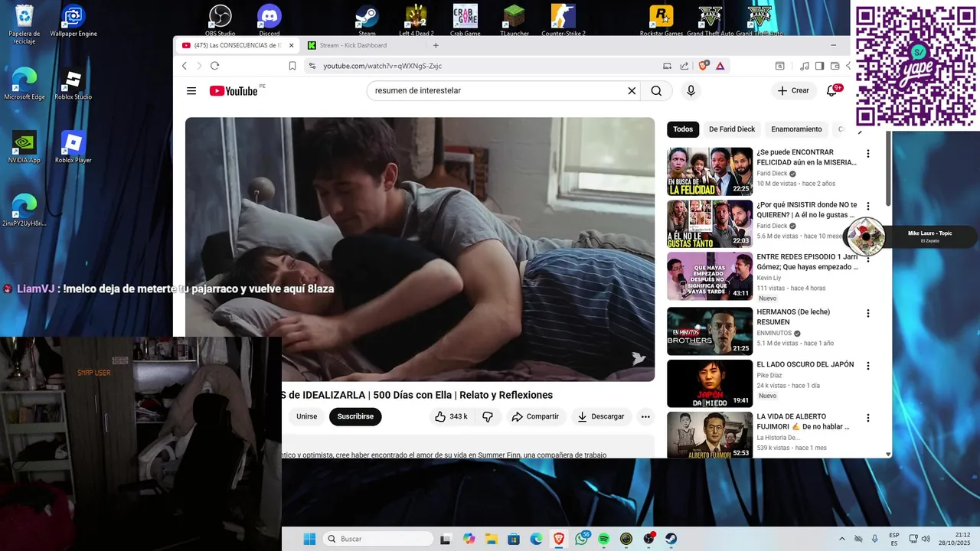Image resolution: width=980 pixels, height=551 pixels.
Task: Open the media playlist music icon
Action: [x=804, y=66]
